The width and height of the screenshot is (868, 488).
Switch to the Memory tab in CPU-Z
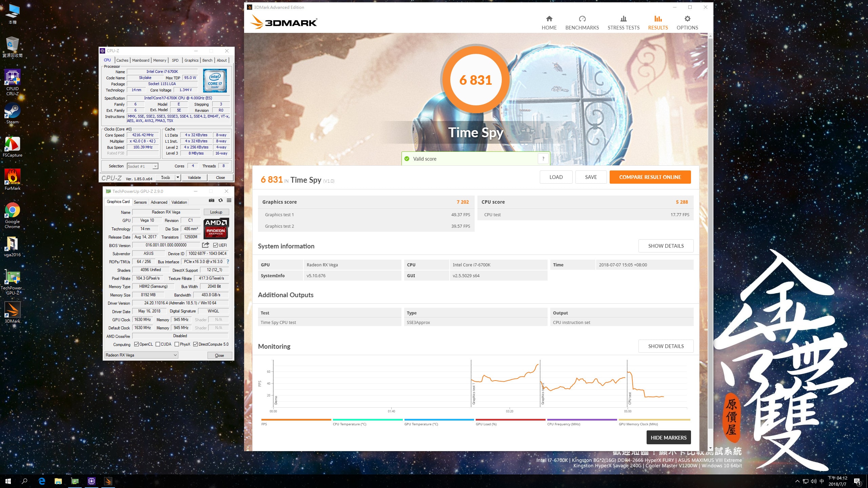(x=160, y=60)
